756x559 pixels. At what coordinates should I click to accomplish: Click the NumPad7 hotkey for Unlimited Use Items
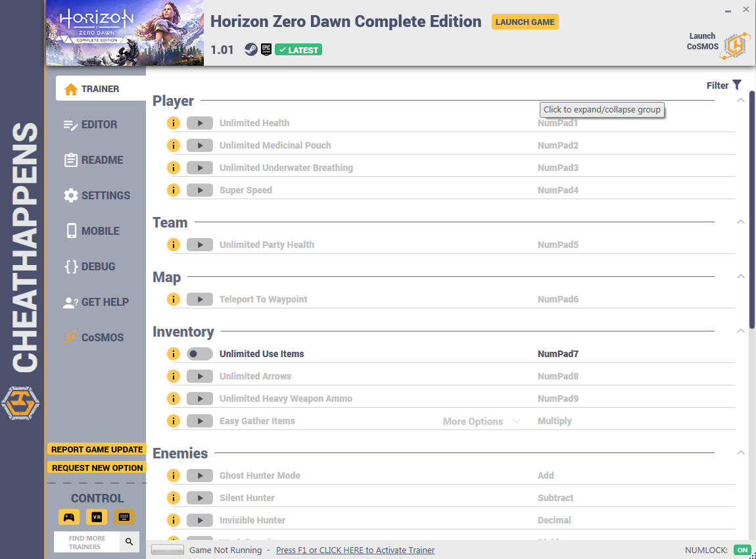558,354
